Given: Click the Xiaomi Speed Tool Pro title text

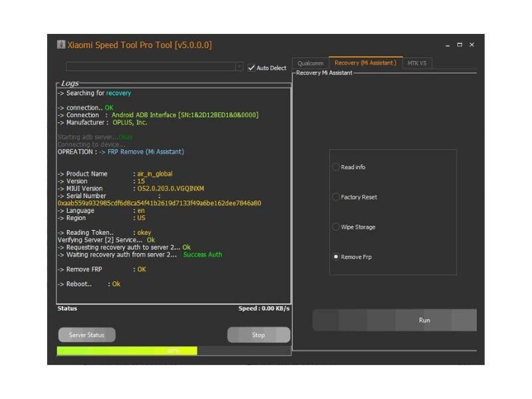Looking at the screenshot, I should 140,45.
